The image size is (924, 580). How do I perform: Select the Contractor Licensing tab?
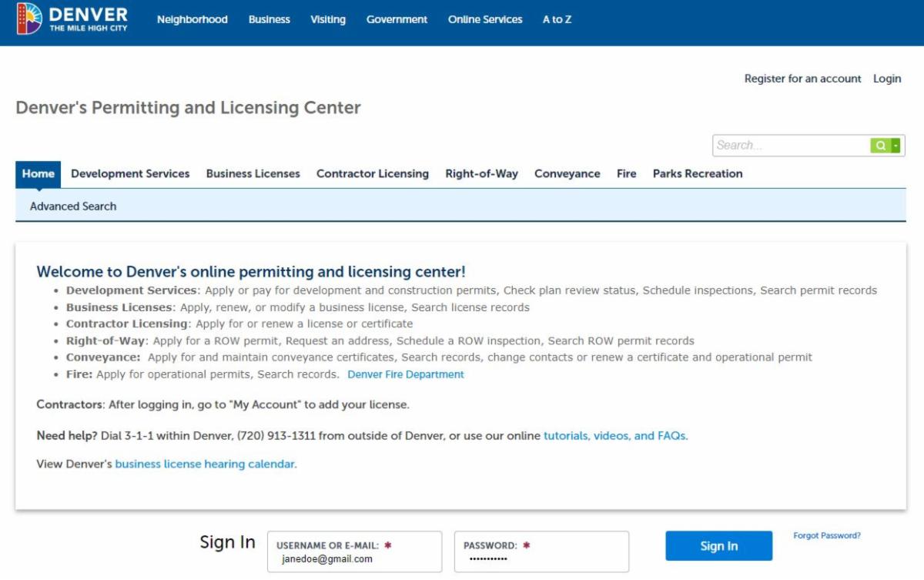point(373,174)
